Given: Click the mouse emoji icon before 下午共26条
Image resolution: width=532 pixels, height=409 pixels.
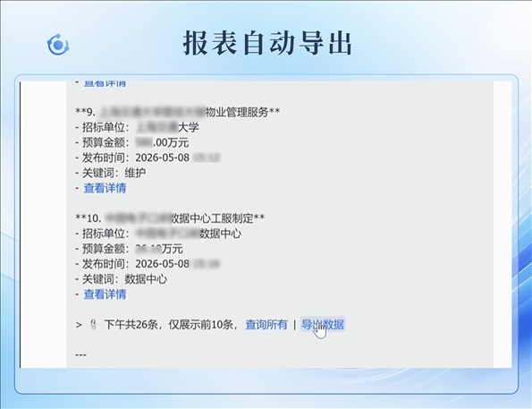Looking at the screenshot, I should (93, 324).
